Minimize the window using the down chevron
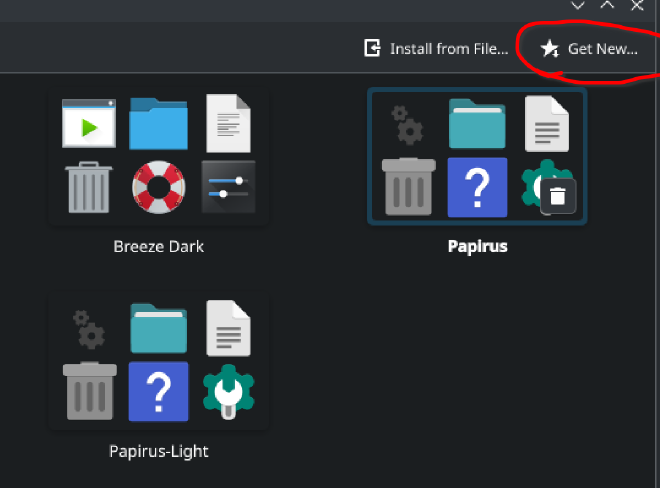This screenshot has height=488, width=660. pyautogui.click(x=577, y=6)
